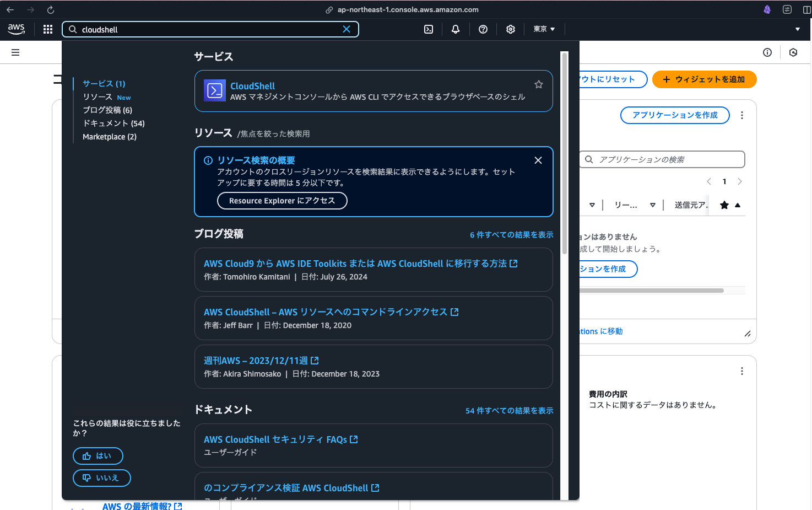Click the purple browser extension icon

pyautogui.click(x=767, y=9)
